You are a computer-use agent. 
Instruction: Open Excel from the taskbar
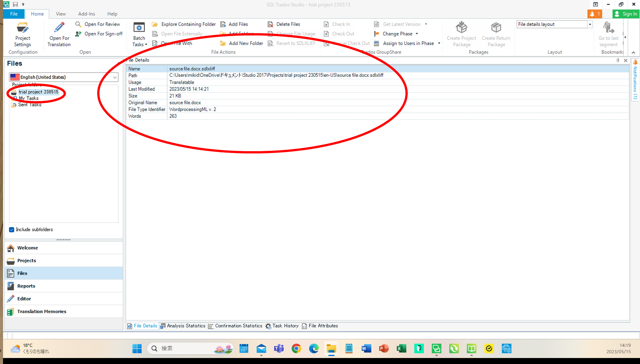[x=401, y=349]
